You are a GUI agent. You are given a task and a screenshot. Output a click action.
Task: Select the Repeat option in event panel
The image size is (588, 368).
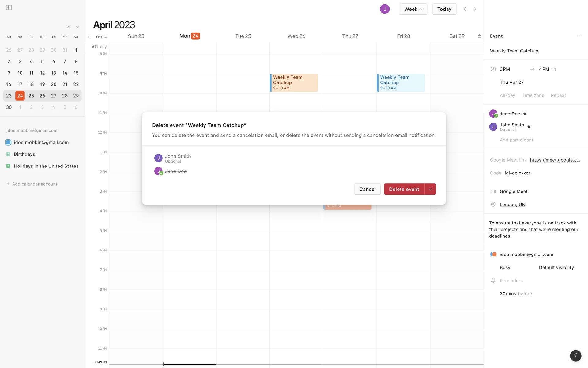(558, 95)
